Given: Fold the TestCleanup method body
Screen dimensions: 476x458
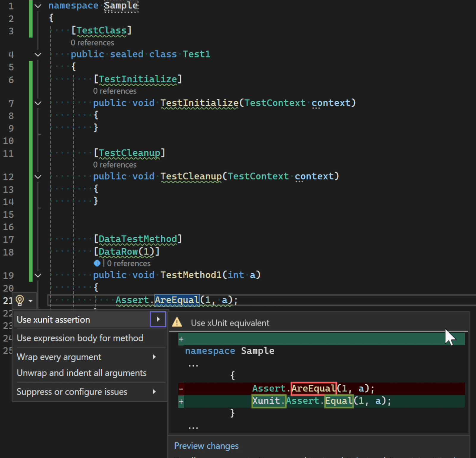Looking at the screenshot, I should (x=38, y=177).
